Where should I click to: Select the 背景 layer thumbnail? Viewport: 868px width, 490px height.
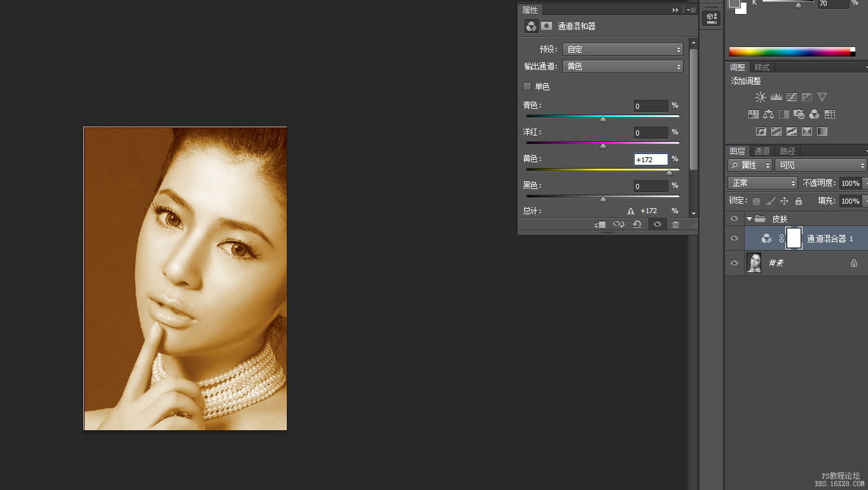tap(754, 263)
